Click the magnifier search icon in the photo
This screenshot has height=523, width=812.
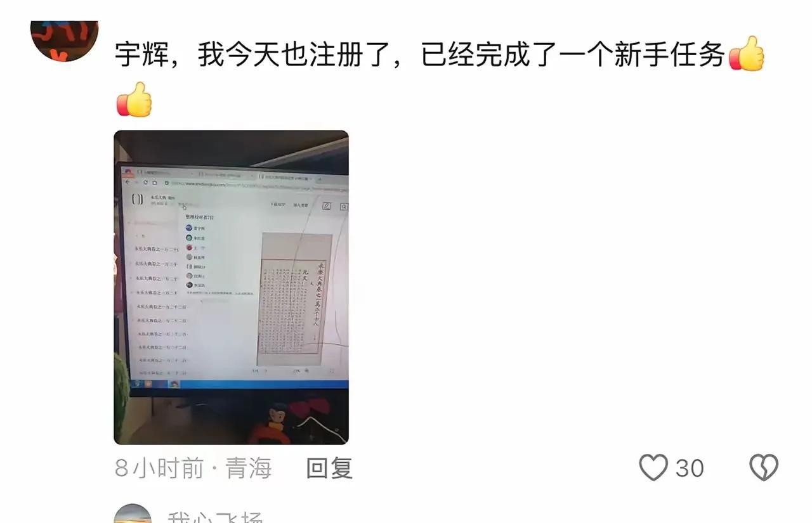tap(344, 207)
